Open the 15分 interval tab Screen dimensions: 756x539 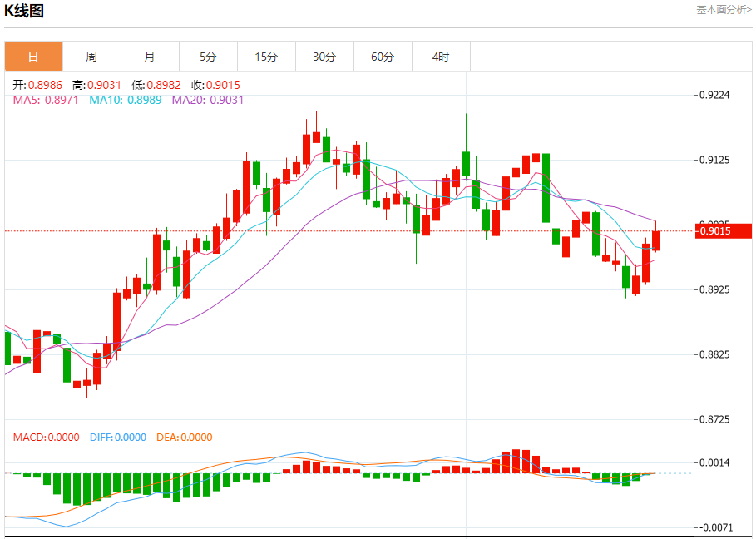[x=267, y=57]
